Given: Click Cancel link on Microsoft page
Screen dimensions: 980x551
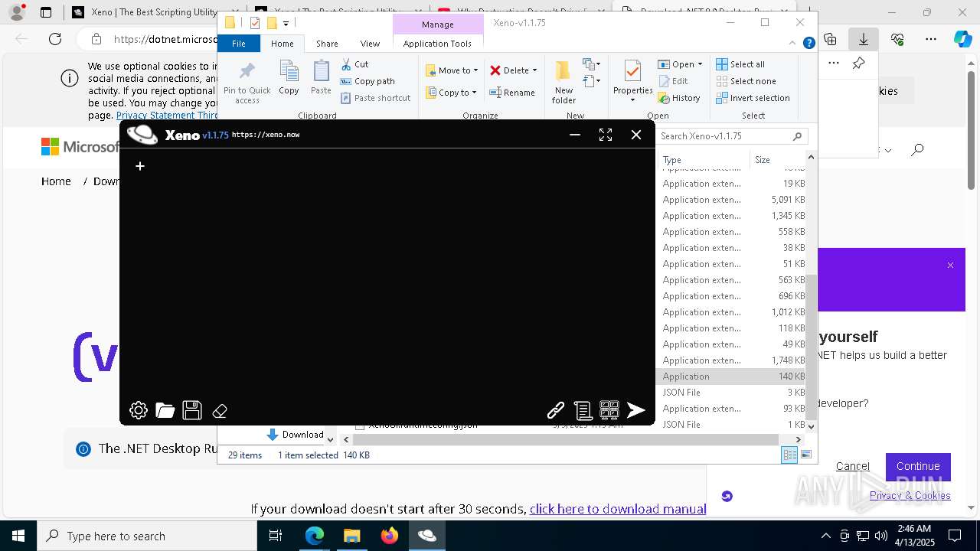Looking at the screenshot, I should [x=852, y=466].
